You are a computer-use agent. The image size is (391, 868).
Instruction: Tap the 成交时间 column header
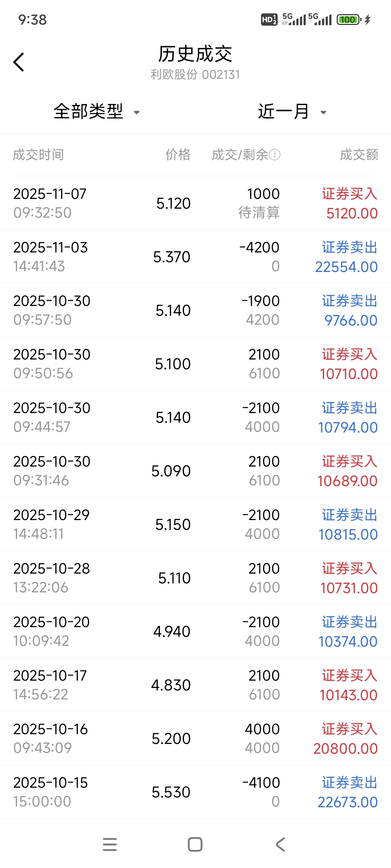[38, 155]
